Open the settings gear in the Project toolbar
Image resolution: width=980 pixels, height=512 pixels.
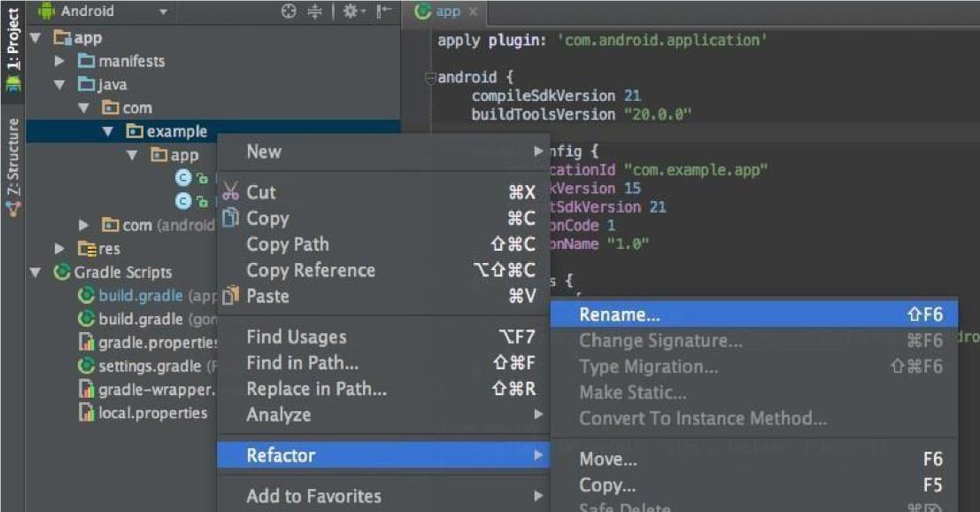click(351, 11)
